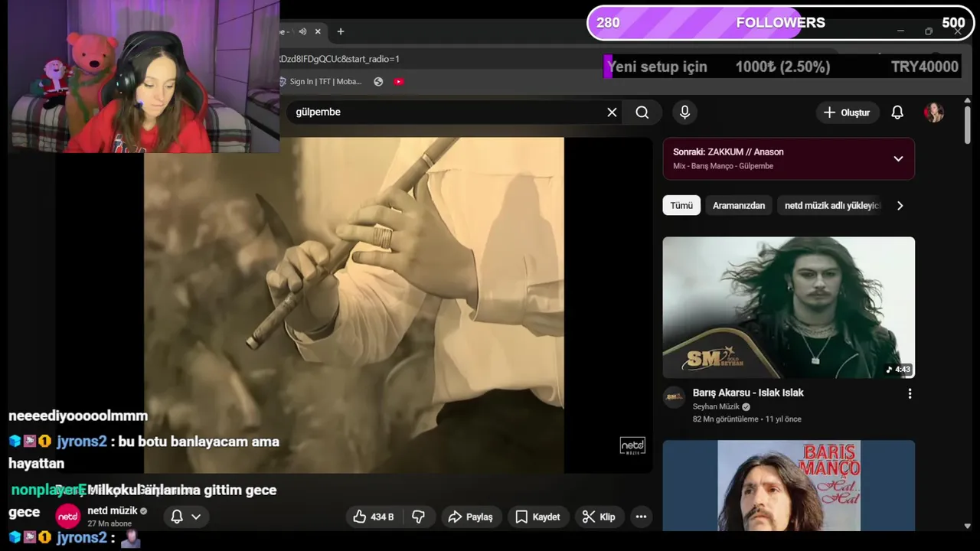This screenshot has width=980, height=551.
Task: Open the account avatar menu
Action: 934,112
